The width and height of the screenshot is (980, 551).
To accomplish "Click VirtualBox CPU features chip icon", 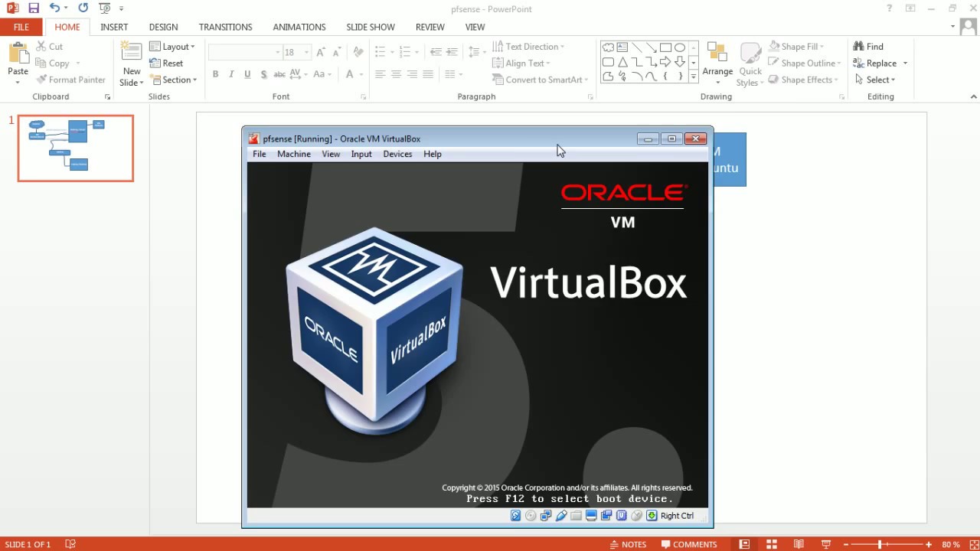I will click(622, 516).
